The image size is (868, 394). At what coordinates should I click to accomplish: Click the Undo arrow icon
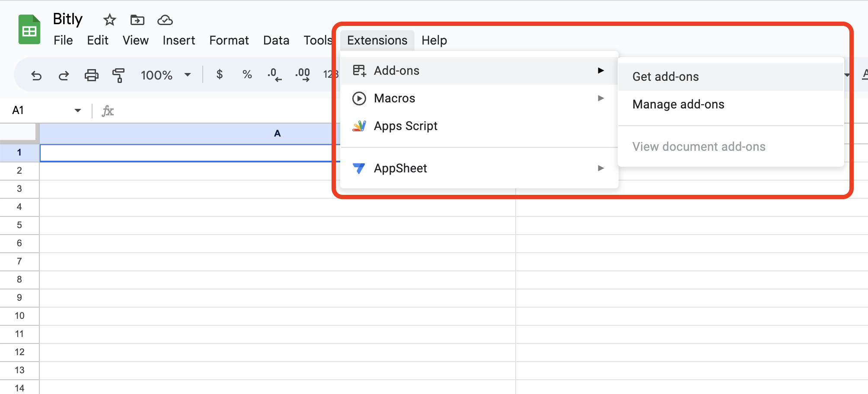tap(36, 76)
